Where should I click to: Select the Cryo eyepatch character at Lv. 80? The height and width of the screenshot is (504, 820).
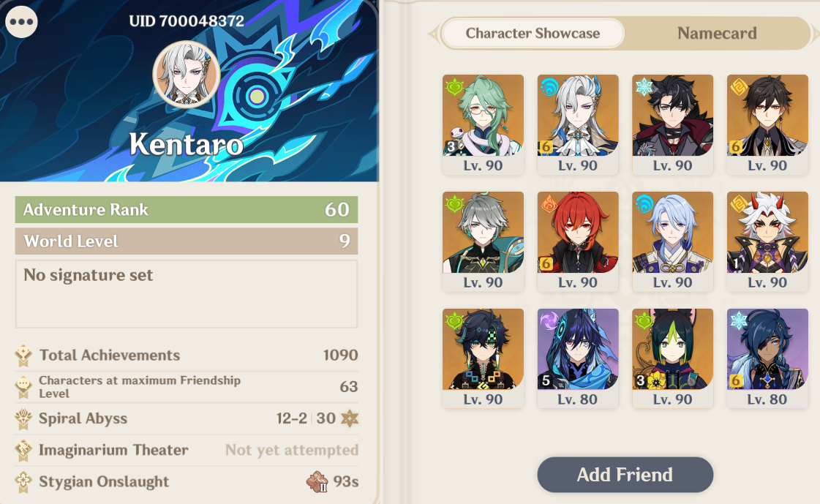767,358
